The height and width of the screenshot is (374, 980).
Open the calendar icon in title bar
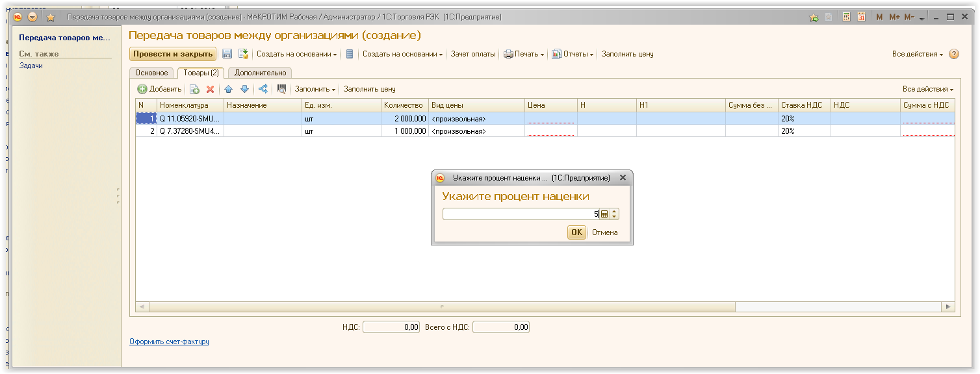click(861, 17)
